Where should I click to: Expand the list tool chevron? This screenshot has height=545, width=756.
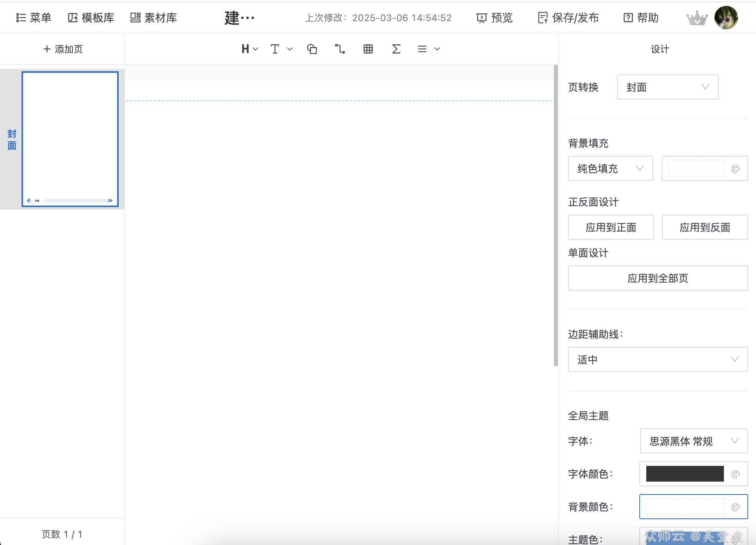pyautogui.click(x=437, y=49)
